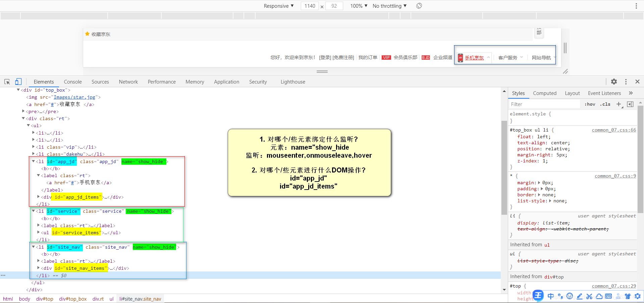Add new style rule plus icon

[619, 104]
